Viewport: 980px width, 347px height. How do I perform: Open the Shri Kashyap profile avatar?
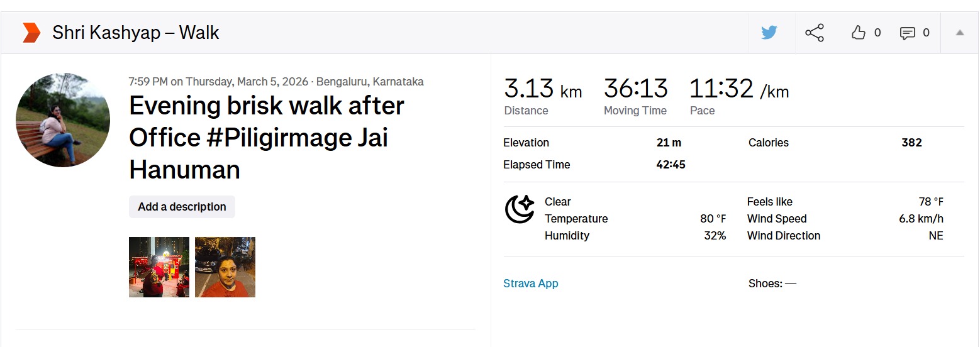(x=63, y=119)
